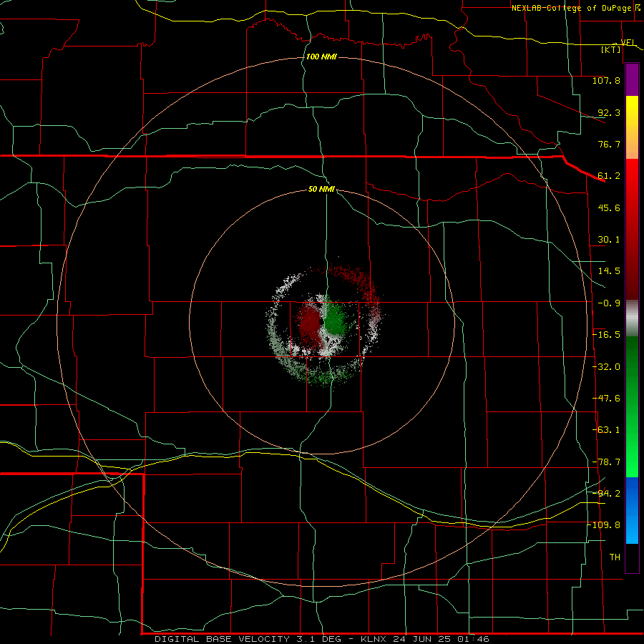Click the KLNX 24 JUN 25 01:46 timestamp
The image size is (644, 644).
click(x=424, y=639)
